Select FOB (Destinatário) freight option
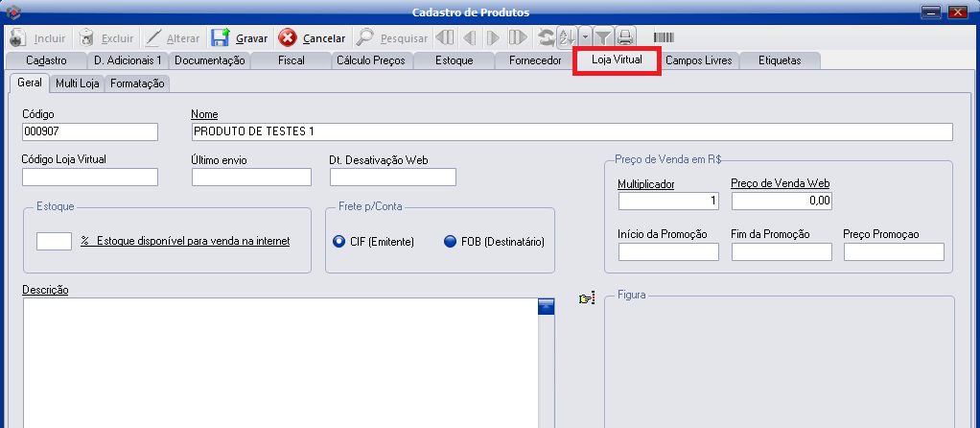Screen dimensions: 980x428 (450, 242)
